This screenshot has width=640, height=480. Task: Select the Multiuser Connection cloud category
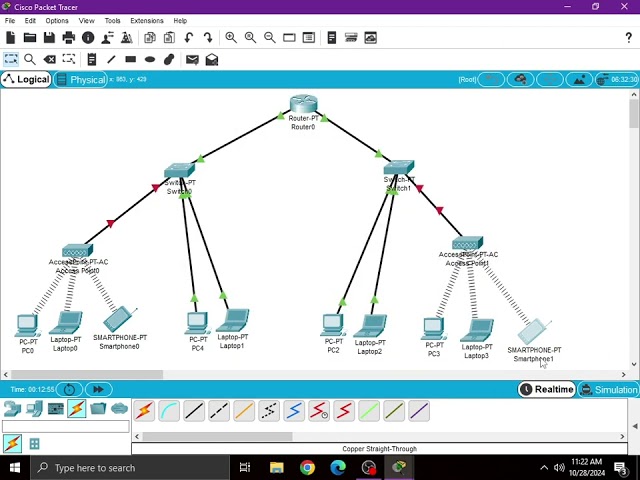[x=119, y=409]
